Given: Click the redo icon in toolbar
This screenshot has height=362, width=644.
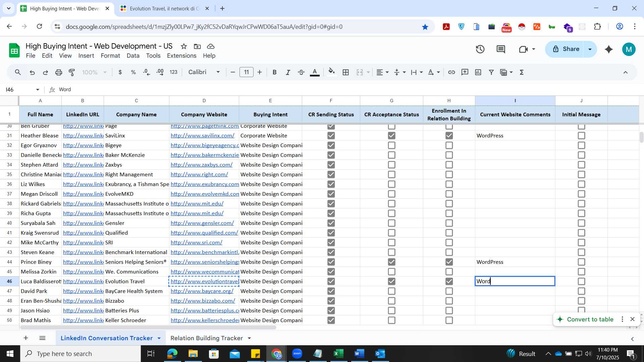Looking at the screenshot, I should pos(45,72).
